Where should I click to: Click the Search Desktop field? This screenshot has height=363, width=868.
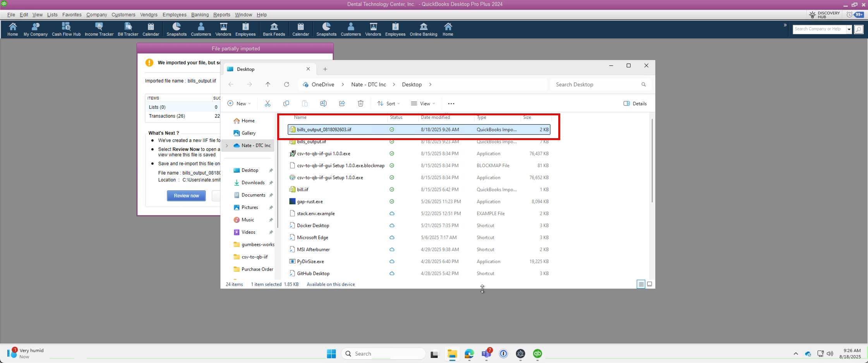[x=596, y=84]
